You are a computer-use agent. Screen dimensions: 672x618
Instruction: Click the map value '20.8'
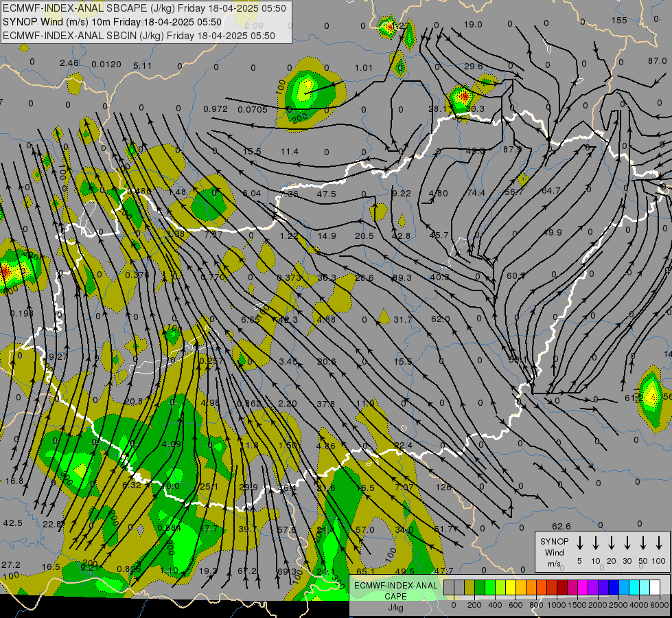(133, 402)
